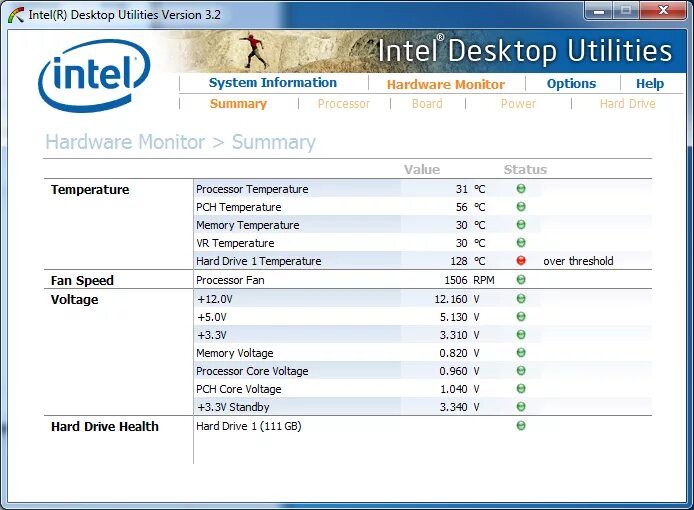Click PCH Temperature green status icon

[521, 207]
